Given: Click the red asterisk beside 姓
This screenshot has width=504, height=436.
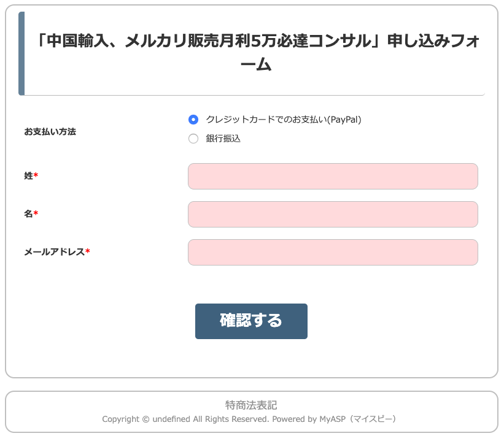Looking at the screenshot, I should tap(36, 176).
